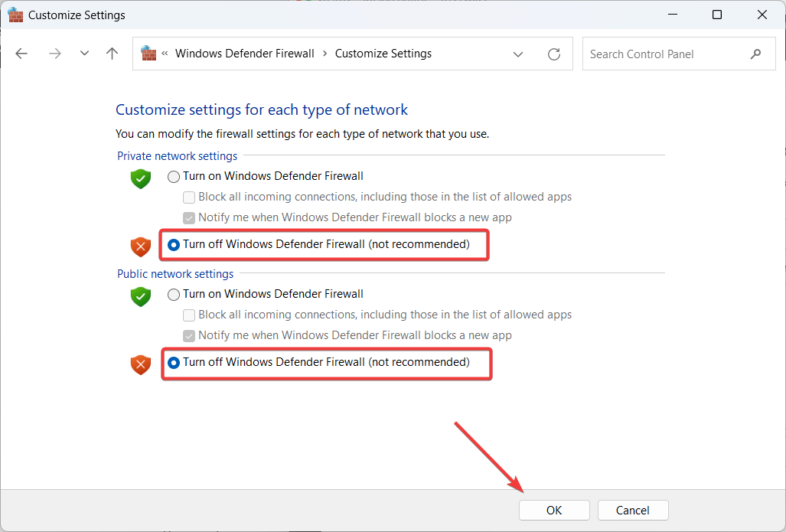Click the Back navigation arrow
Image resolution: width=786 pixels, height=532 pixels.
pos(21,54)
